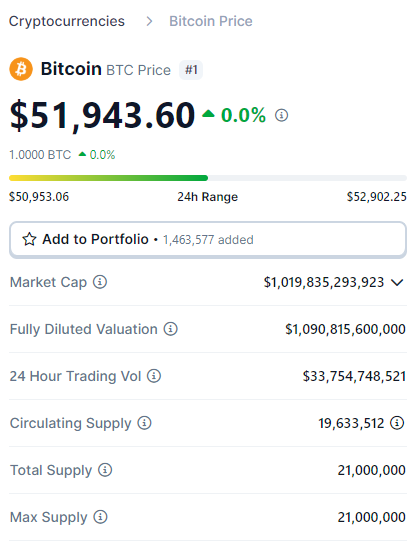Click the $51,943.60 price text
418x552 pixels.
102,115
